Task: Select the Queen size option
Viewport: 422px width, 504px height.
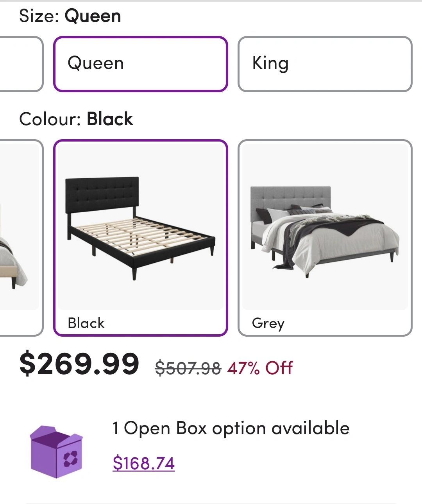Action: point(140,64)
